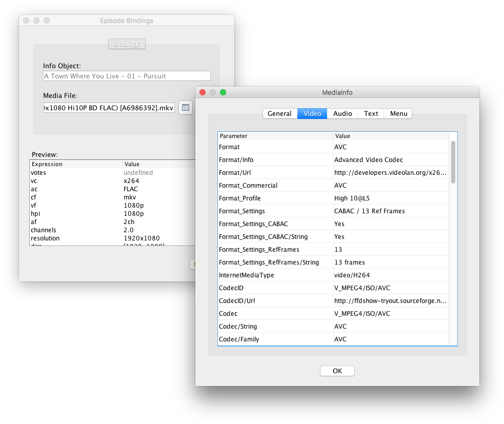Click the Value column header in MediaInfo
The image size is (504, 424).
(x=391, y=136)
